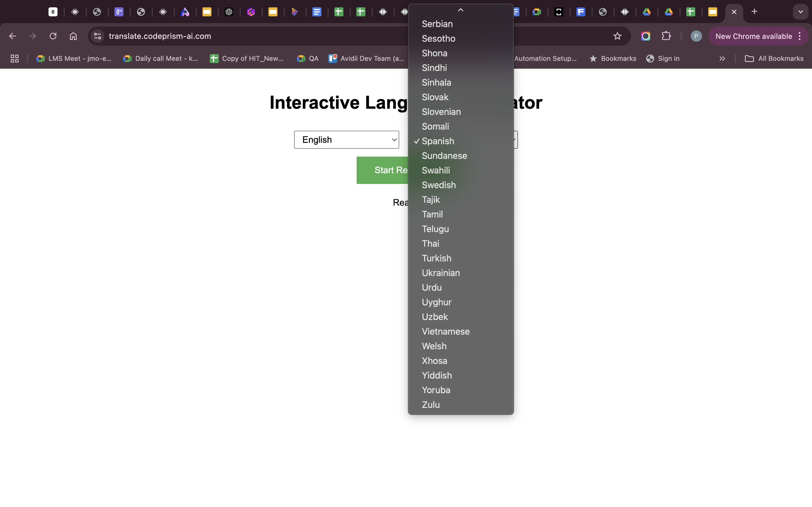Select Welsh from language dropdown
Image resolution: width=812 pixels, height=507 pixels.
click(434, 346)
